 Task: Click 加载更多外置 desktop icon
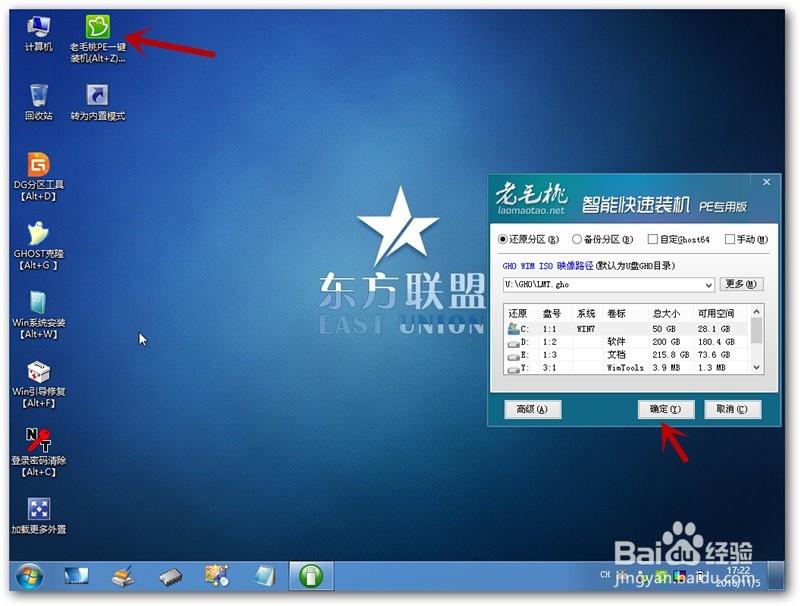(x=39, y=516)
